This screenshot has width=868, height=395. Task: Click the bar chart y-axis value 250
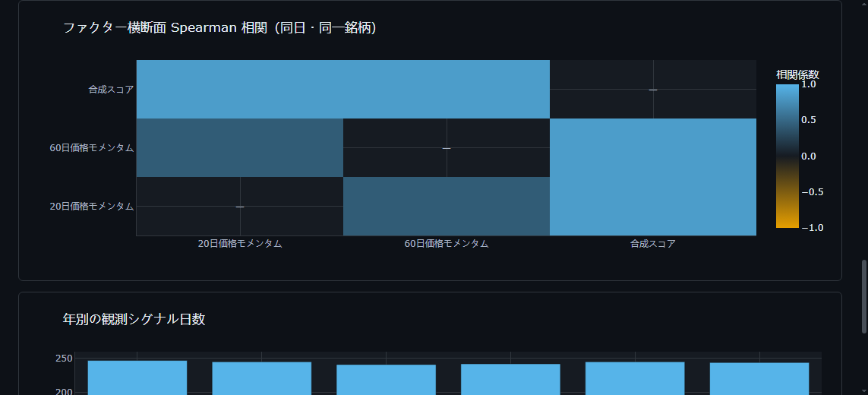tap(65, 359)
